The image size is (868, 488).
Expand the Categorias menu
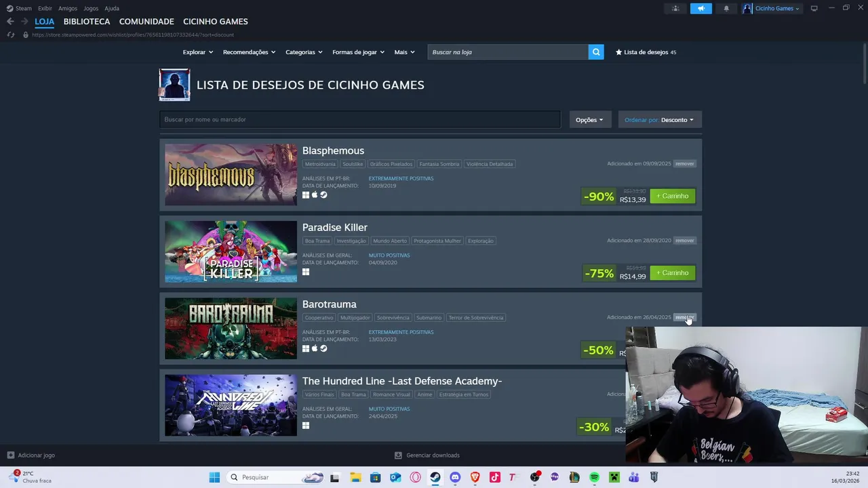pyautogui.click(x=304, y=52)
